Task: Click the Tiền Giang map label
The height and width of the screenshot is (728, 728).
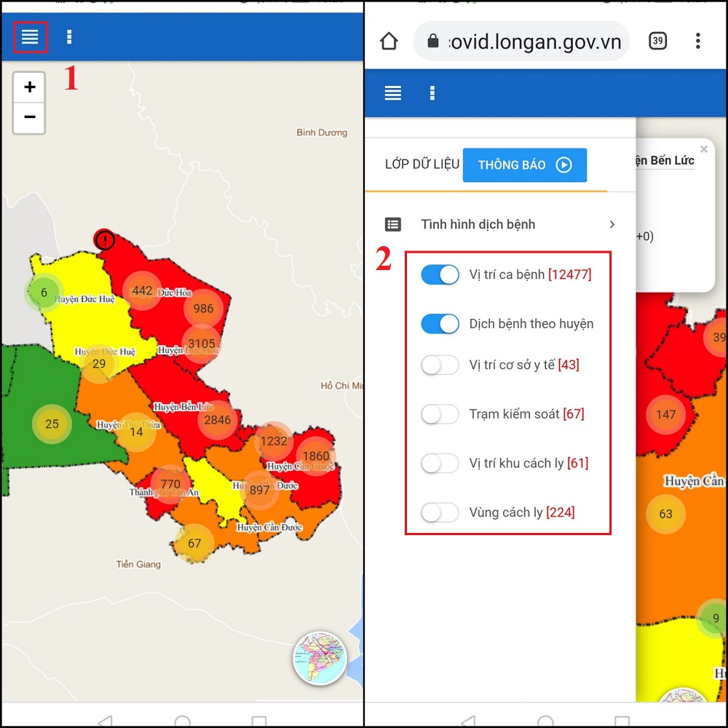Action: tap(138, 564)
